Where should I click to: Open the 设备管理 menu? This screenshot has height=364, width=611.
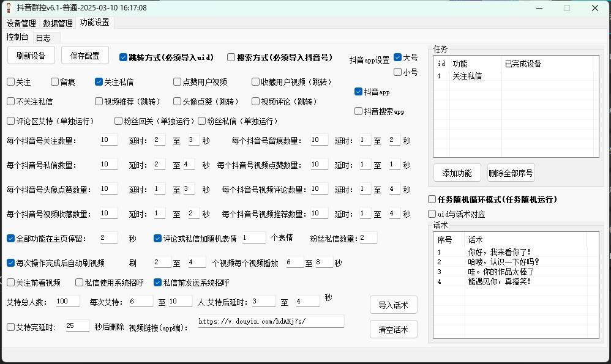pos(21,23)
